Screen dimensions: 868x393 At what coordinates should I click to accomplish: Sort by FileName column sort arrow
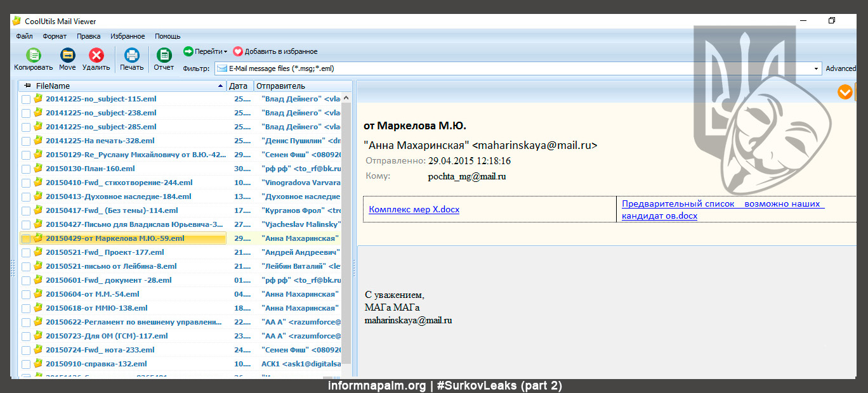tap(220, 86)
